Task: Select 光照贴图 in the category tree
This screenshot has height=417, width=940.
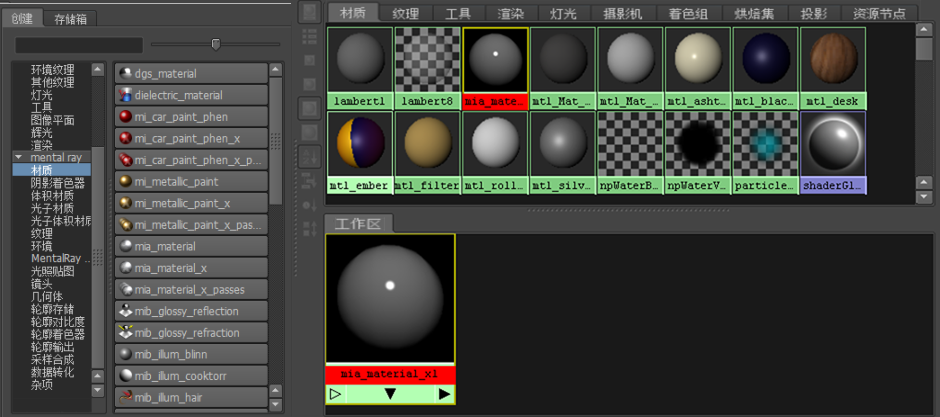Action: point(52,271)
